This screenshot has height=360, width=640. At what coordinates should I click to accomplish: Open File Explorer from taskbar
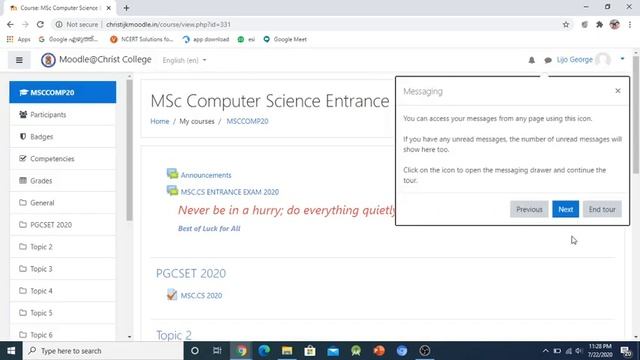(x=287, y=351)
